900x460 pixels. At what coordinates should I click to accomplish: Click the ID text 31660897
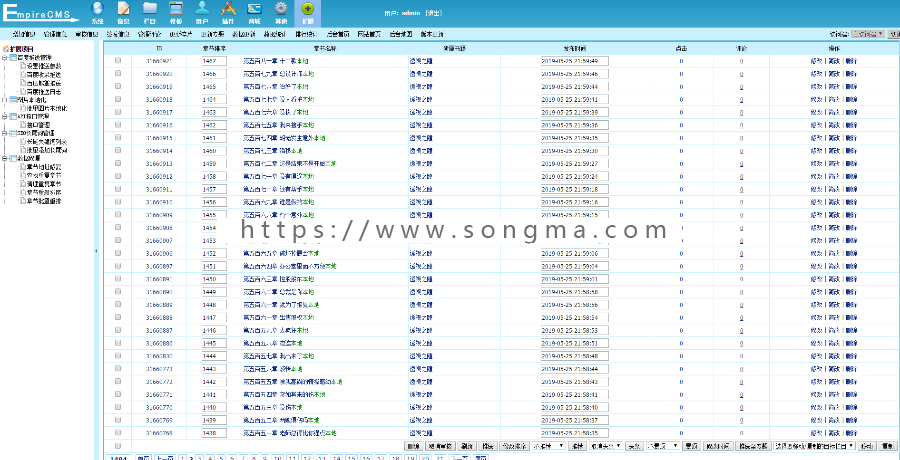pos(159,266)
